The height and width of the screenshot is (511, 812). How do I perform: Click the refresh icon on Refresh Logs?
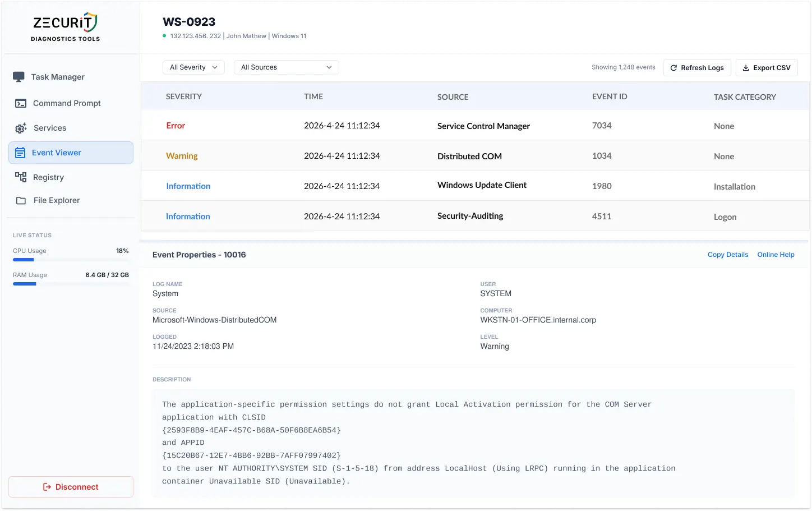pyautogui.click(x=673, y=67)
